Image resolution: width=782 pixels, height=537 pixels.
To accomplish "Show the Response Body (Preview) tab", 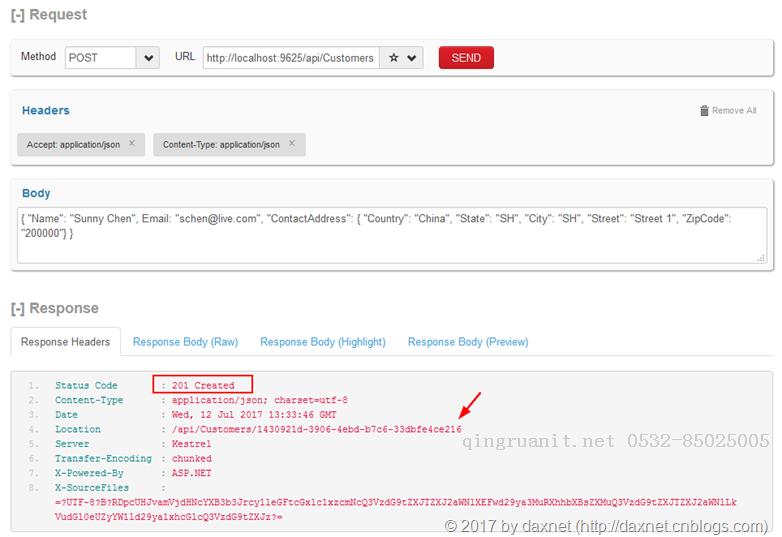I will (467, 342).
